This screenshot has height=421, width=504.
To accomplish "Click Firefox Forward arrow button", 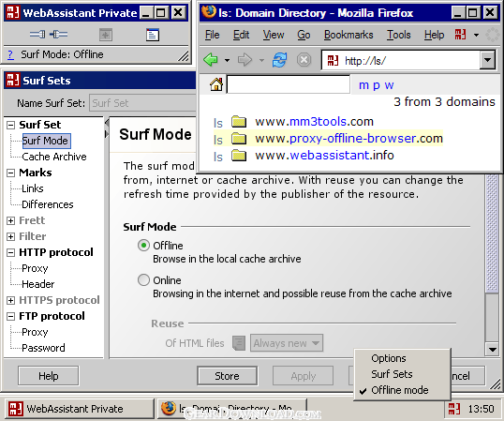I will click(245, 60).
